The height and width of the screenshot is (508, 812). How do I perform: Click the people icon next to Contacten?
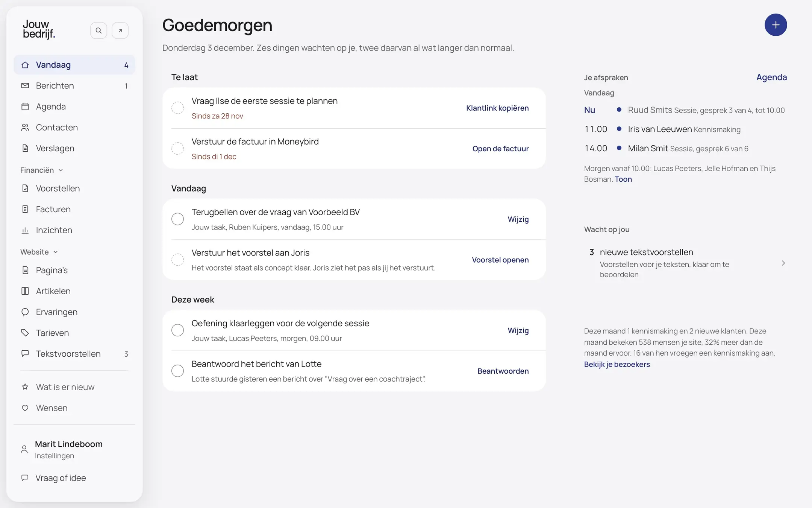pos(25,127)
